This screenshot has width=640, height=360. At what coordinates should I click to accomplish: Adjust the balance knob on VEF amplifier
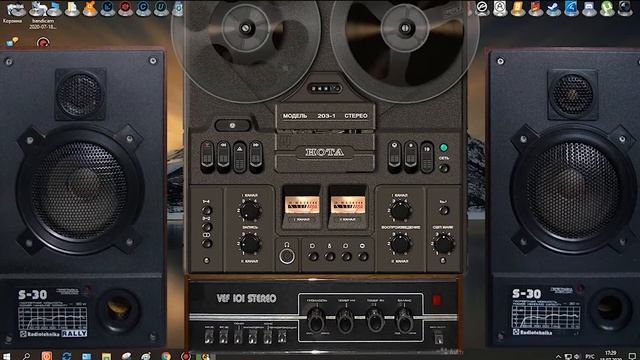pos(404,320)
